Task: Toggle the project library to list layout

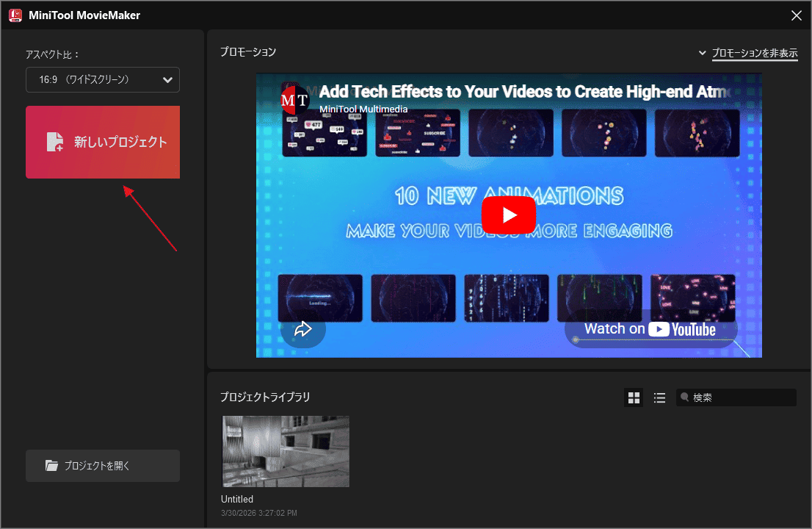Action: [x=659, y=397]
